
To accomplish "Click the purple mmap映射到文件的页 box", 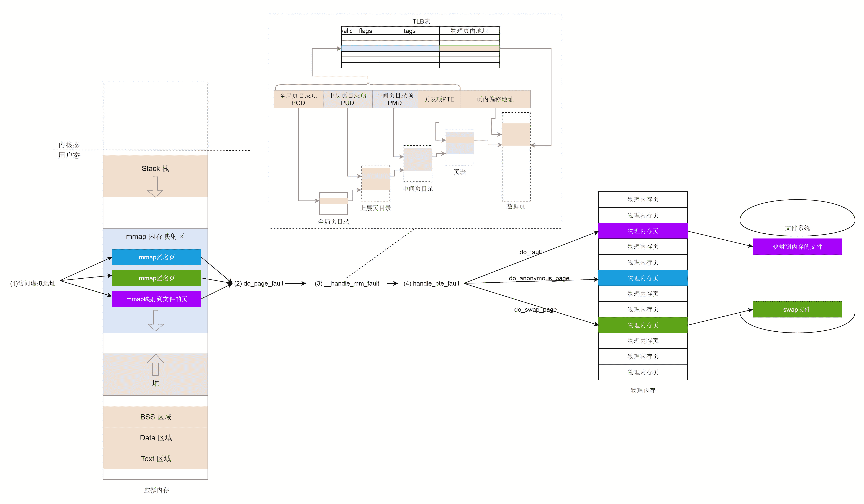I will 156,299.
